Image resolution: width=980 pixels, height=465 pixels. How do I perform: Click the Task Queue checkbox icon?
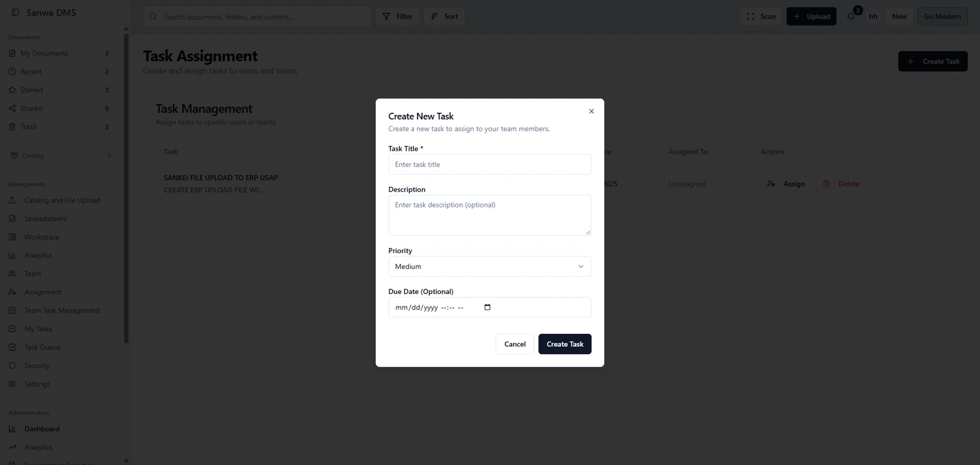coord(12,347)
